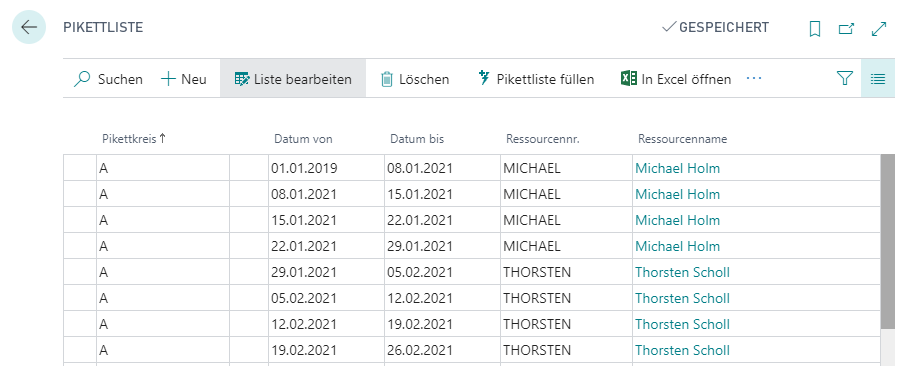
Task: Select Datum bis cell 29.01.2021
Action: (x=442, y=247)
